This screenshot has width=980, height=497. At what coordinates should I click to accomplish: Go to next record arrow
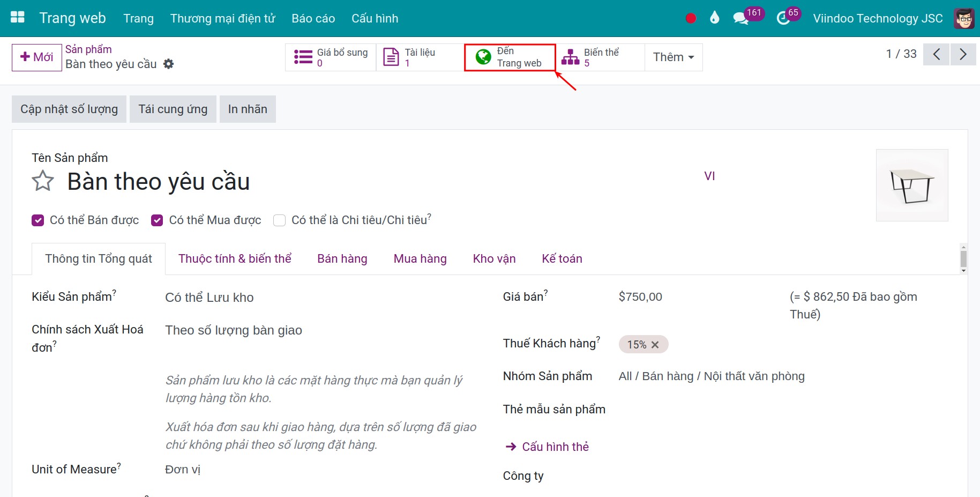[963, 54]
